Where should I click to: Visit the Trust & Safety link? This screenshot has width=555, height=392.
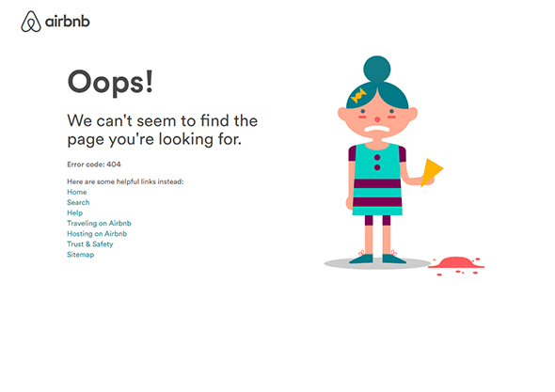(90, 244)
